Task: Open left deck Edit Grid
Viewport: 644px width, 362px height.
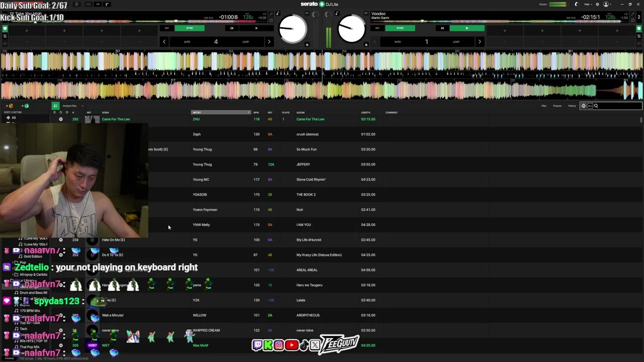Action: point(208,18)
